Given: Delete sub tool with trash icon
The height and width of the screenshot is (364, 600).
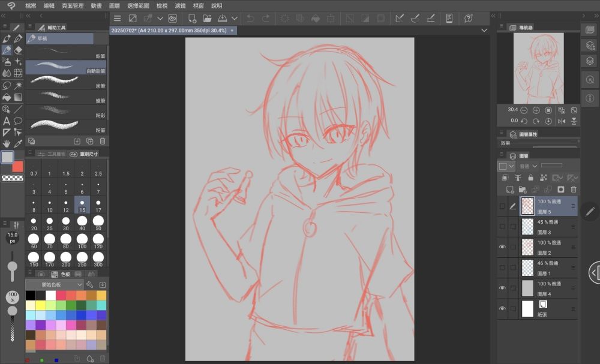Looking at the screenshot, I should coord(102,141).
